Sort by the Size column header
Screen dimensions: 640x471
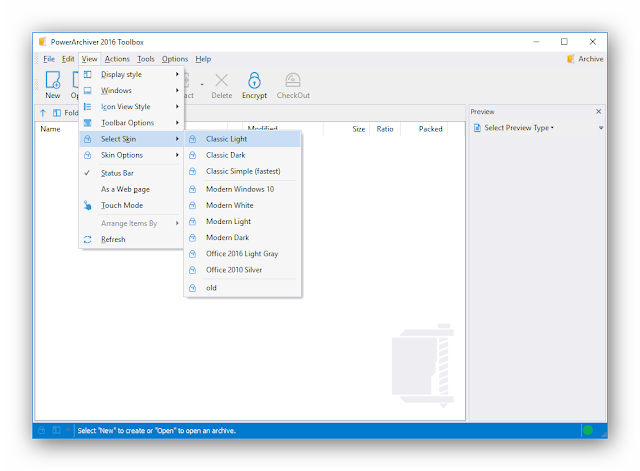tap(358, 129)
